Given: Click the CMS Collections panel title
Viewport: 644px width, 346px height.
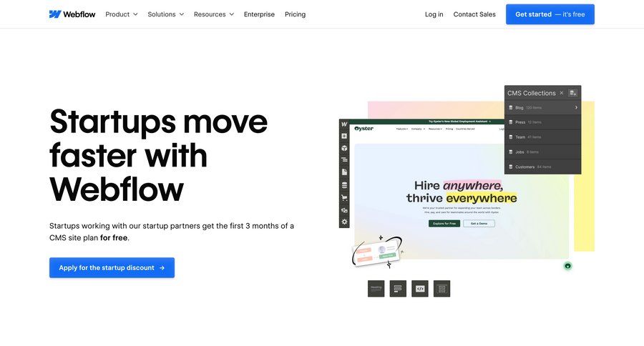Looking at the screenshot, I should click(532, 93).
